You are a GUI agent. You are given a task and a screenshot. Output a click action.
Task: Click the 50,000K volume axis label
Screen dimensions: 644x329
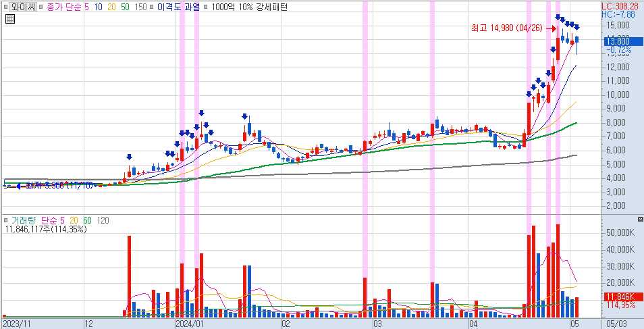(x=620, y=233)
